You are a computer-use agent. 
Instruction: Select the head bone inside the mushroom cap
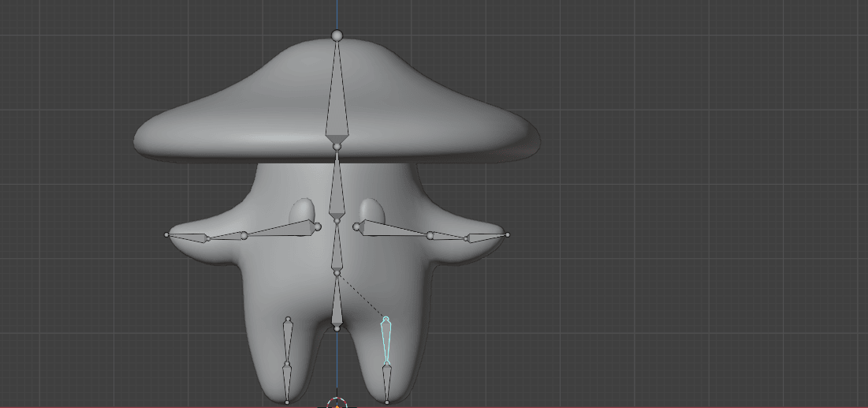click(x=337, y=103)
